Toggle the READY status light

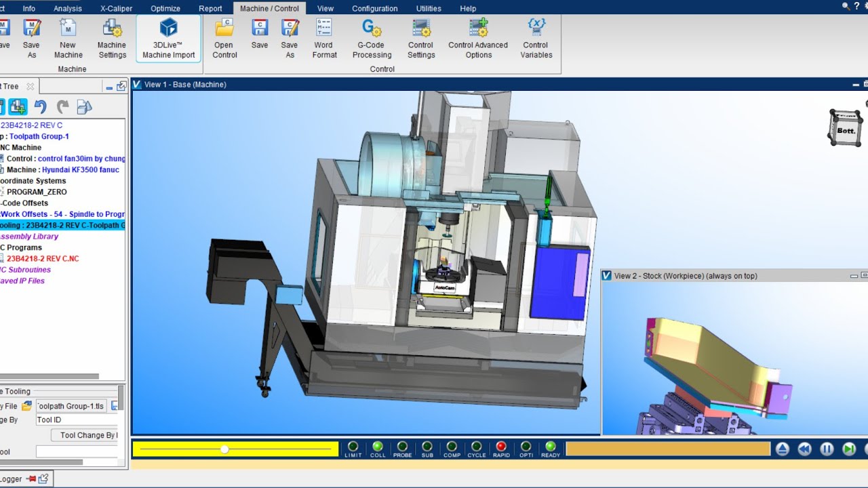click(x=551, y=446)
